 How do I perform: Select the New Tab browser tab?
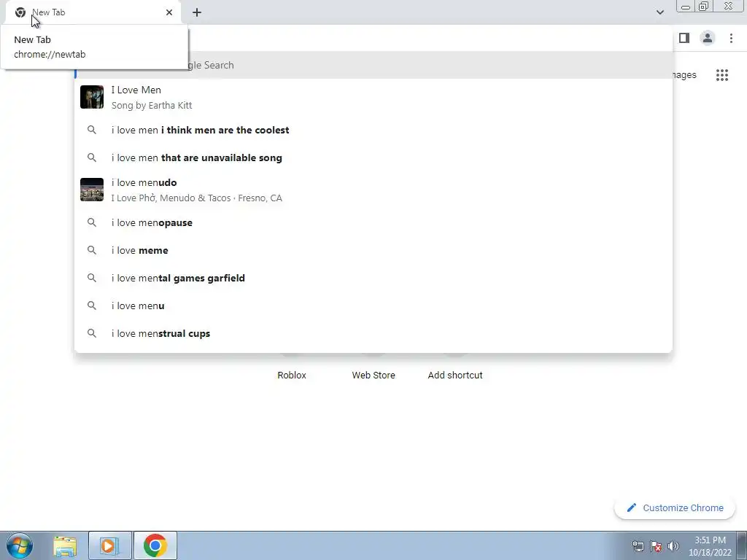pyautogui.click(x=93, y=12)
